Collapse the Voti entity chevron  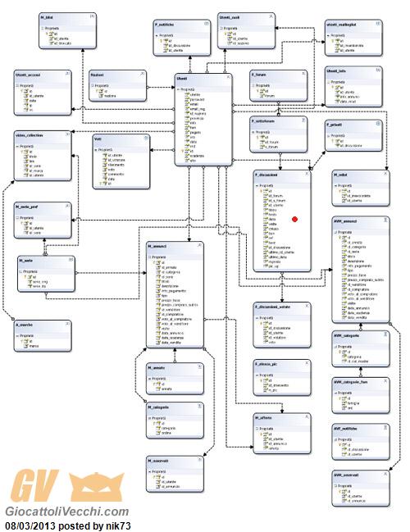coord(146,138)
